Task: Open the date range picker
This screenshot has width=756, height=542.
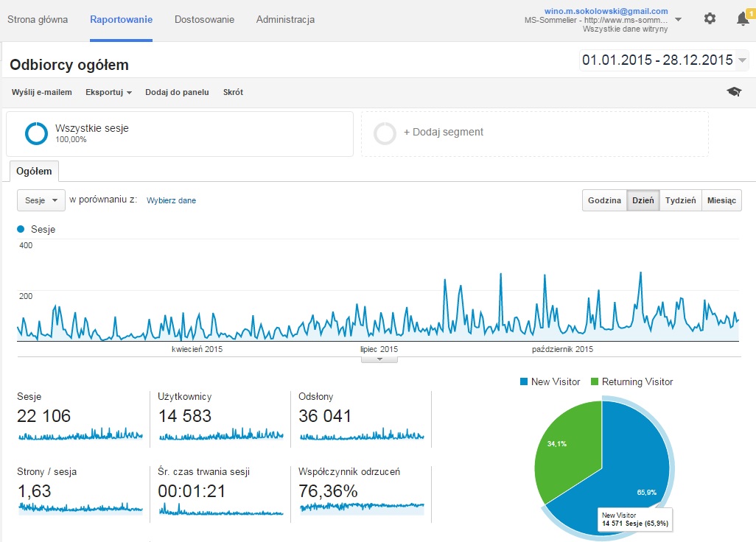Action: [x=664, y=60]
